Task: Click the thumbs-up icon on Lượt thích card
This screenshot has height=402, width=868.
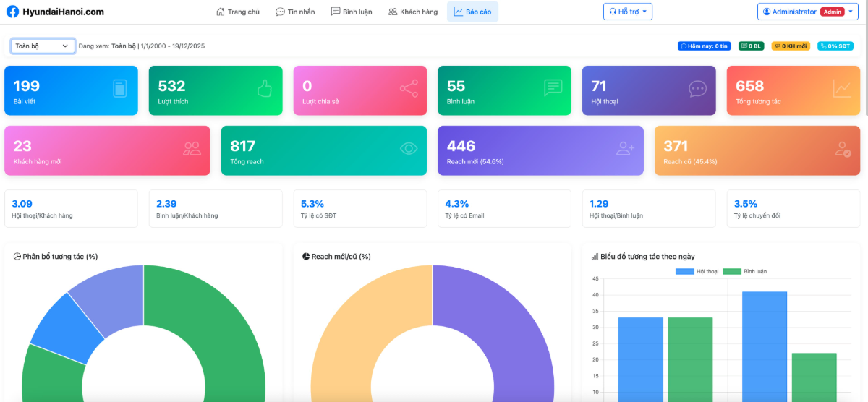Action: [265, 89]
